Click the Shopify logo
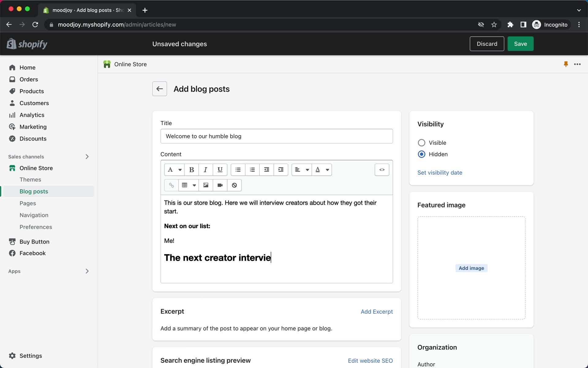 point(27,44)
